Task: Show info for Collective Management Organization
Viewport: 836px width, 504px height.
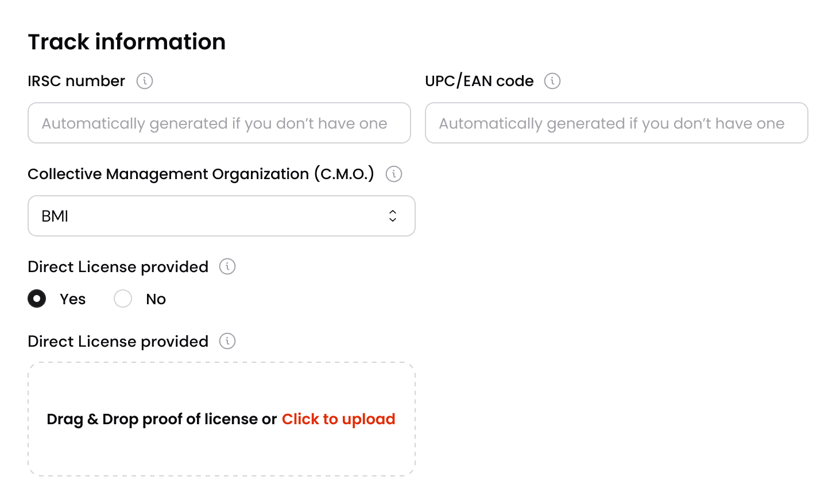Action: (x=394, y=174)
